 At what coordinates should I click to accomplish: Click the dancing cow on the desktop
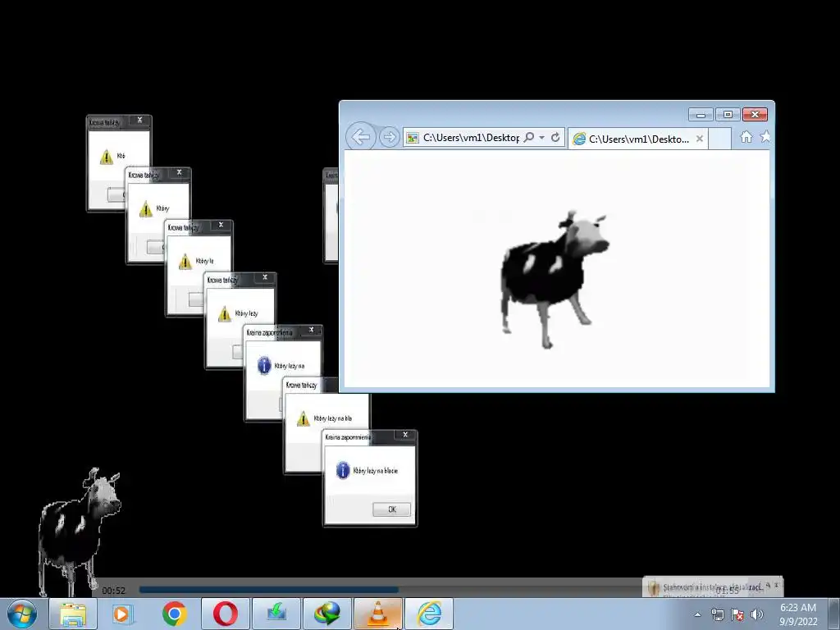coord(80,531)
